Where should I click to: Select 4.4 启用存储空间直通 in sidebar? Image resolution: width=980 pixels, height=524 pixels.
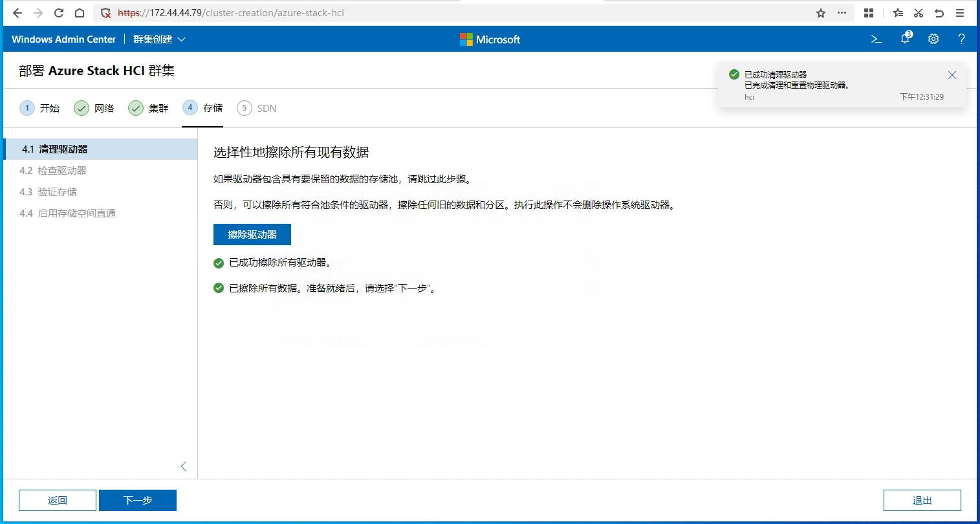pos(100,213)
